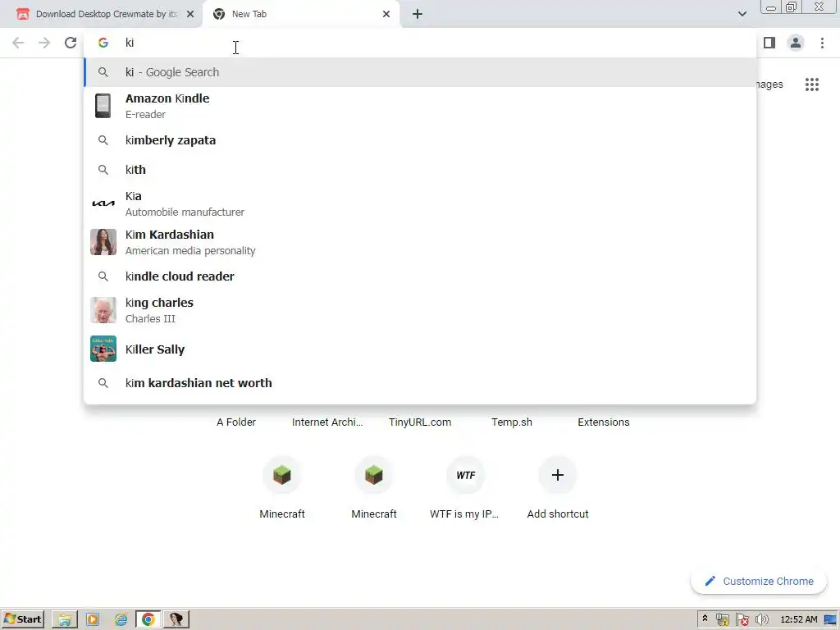Choose Amazon Kindle suggestion

coord(420,106)
